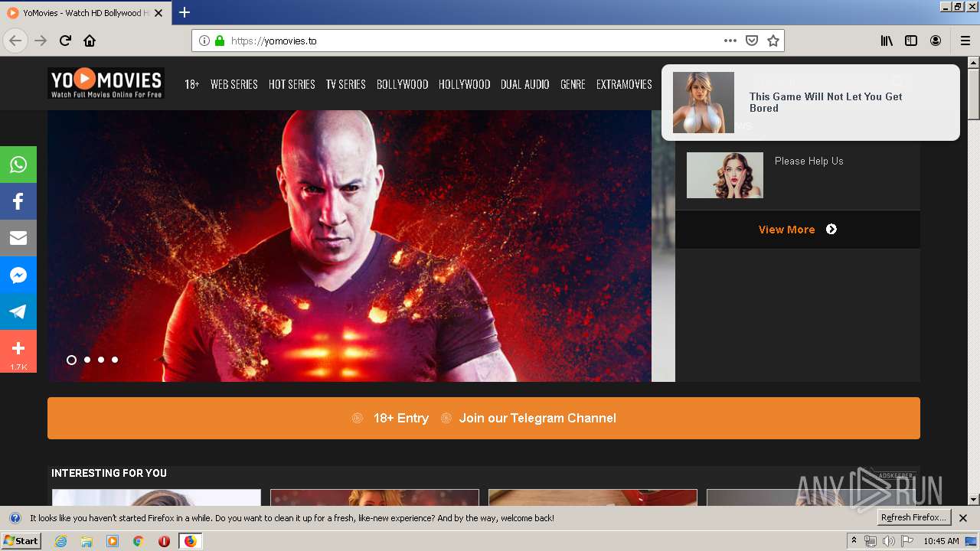Open the EXTRAMOVIES menu
This screenshot has height=551, width=980.
pyautogui.click(x=624, y=84)
